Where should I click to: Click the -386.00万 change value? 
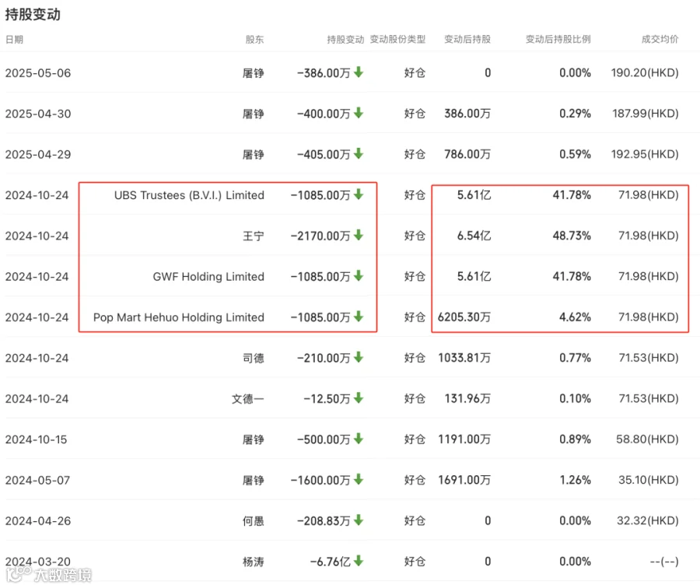tap(324, 73)
